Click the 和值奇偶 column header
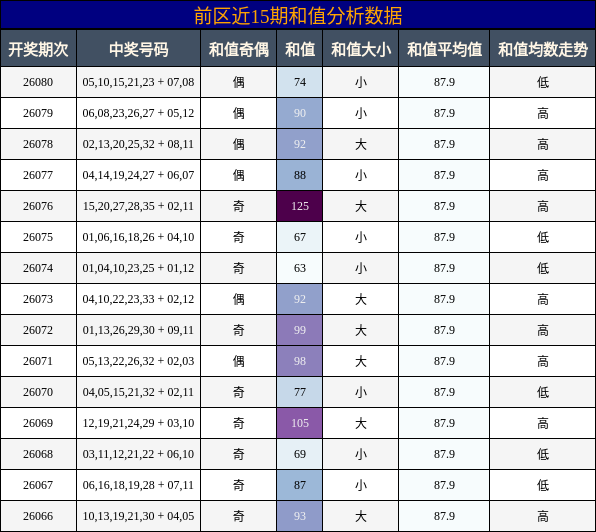Screen dimensions: 596x532 click(x=238, y=49)
